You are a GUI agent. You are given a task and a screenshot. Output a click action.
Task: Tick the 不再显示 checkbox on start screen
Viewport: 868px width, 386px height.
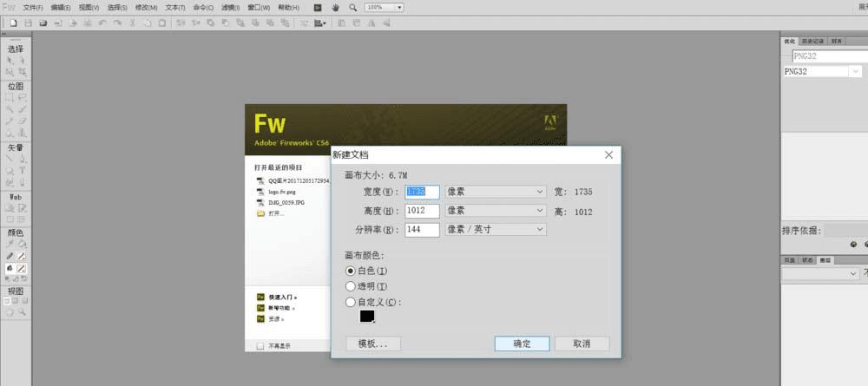pos(260,346)
